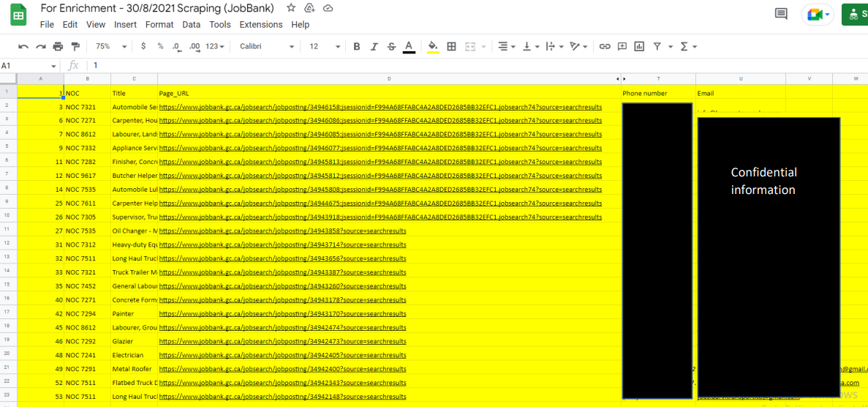The image size is (868, 407).
Task: Click into the formula bar
Action: (x=476, y=65)
